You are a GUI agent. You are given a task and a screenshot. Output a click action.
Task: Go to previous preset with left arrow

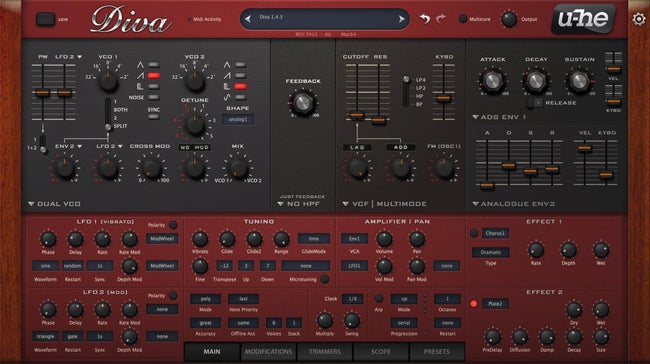click(247, 19)
